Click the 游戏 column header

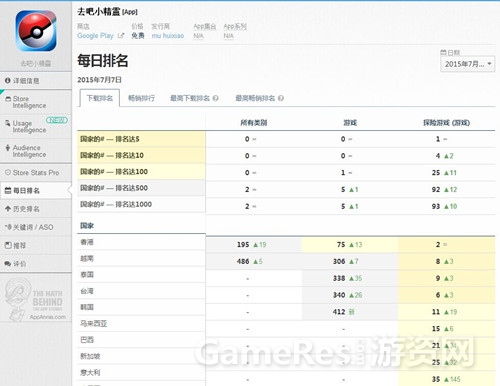[350, 123]
